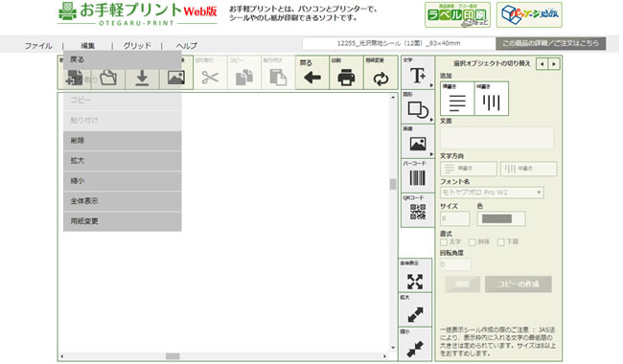The height and width of the screenshot is (364, 623).
Task: Go to next selected object arrow
Action: pyautogui.click(x=554, y=63)
